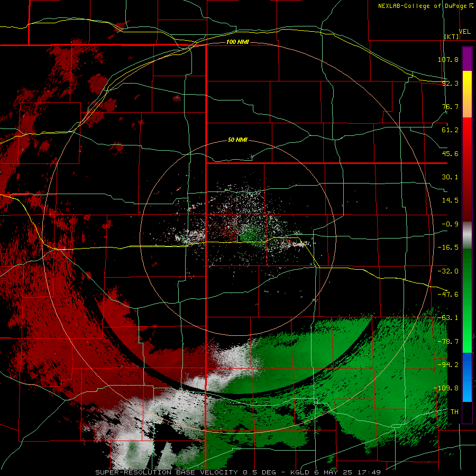Pick the purple segment of the color bar

[467, 59]
